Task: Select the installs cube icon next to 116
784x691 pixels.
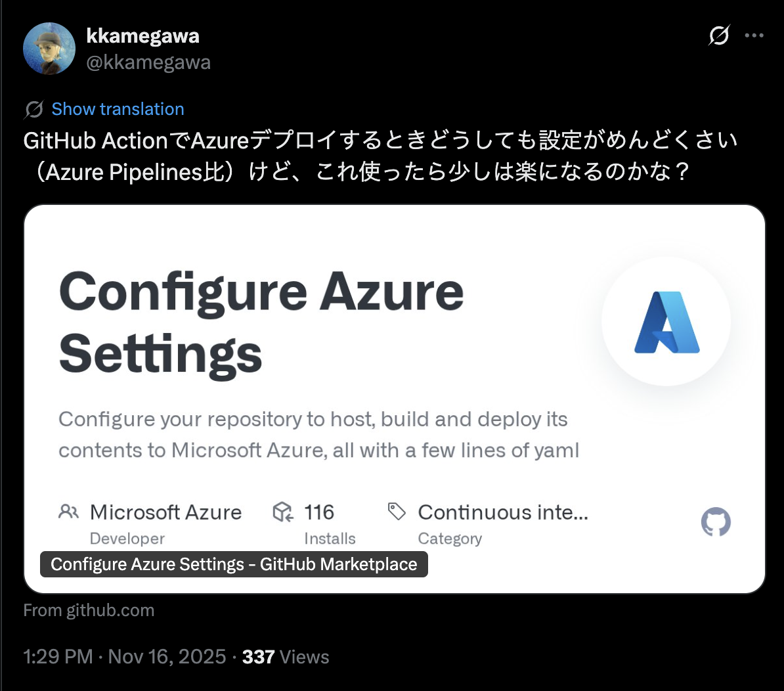Action: pyautogui.click(x=282, y=512)
